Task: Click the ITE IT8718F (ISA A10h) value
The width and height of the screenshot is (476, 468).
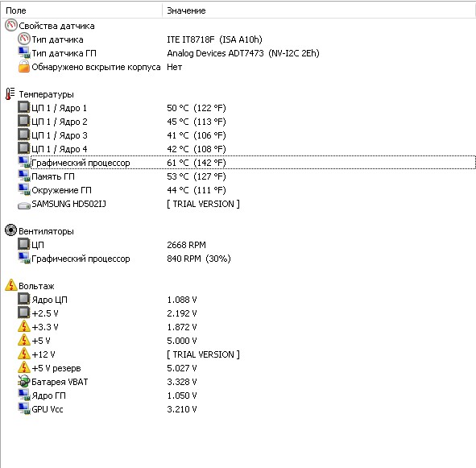Action: click(214, 39)
